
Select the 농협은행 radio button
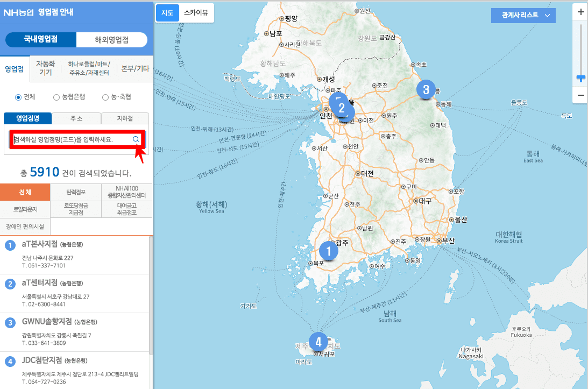click(56, 97)
